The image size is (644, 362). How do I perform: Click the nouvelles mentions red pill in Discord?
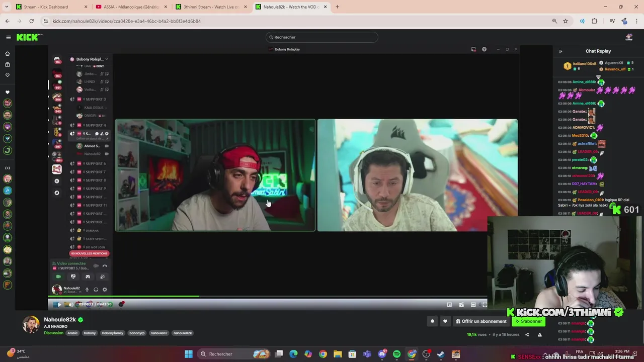89,253
